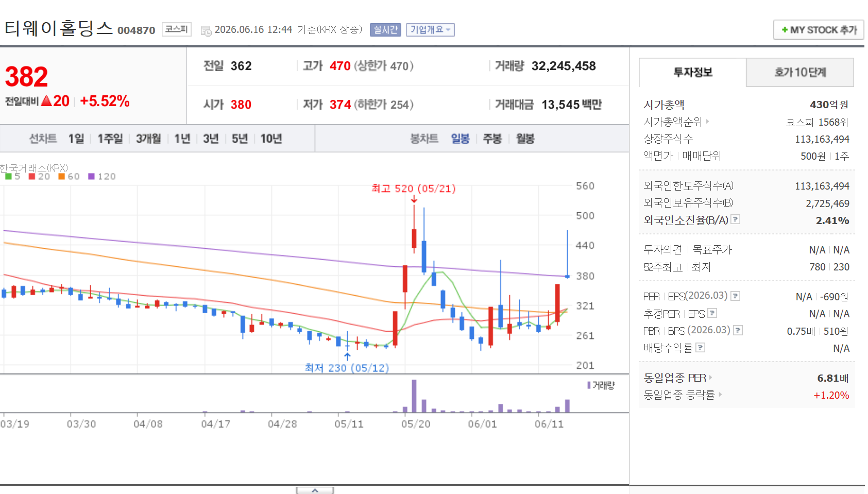
Task: Select the 월봉 monthly candle chart
Action: click(x=525, y=139)
